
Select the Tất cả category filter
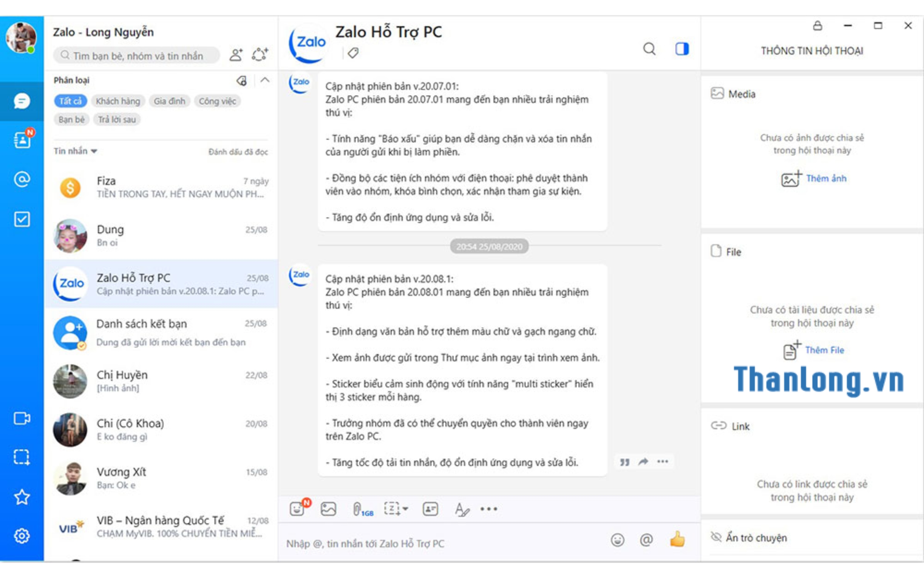(x=70, y=101)
